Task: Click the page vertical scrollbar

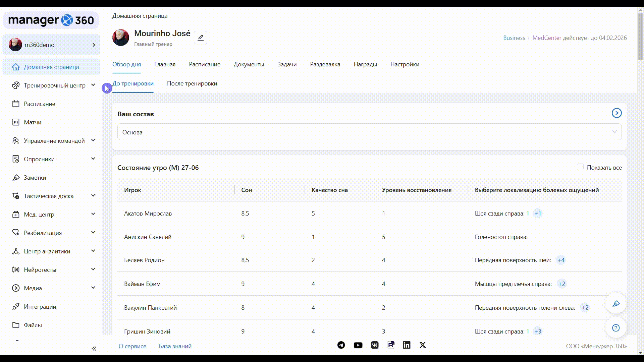Action: (x=640, y=37)
